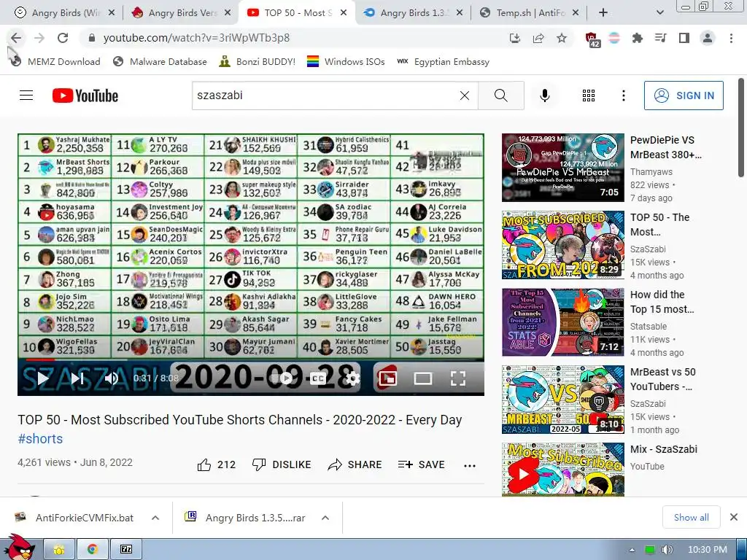Dislike this video
The width and height of the screenshot is (747, 560).
[x=281, y=464]
